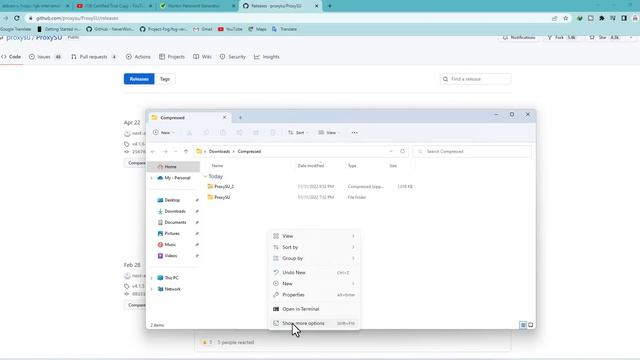The width and height of the screenshot is (640, 360).
Task: Click the Cut scissors icon in Explorer toolbar
Action: 189,133
